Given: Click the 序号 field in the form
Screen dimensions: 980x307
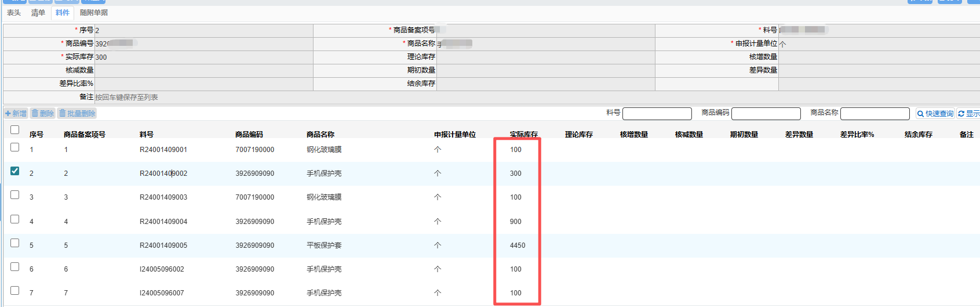Looking at the screenshot, I should [203, 30].
